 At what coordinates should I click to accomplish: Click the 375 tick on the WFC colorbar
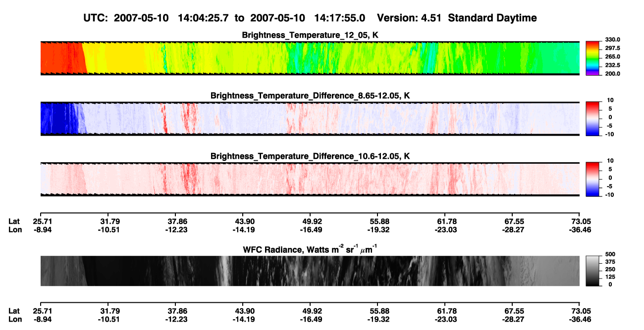click(611, 262)
